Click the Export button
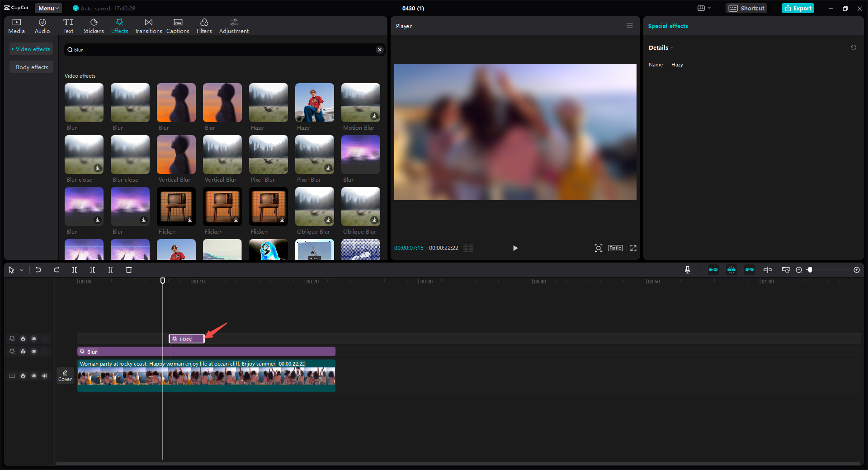 [797, 8]
